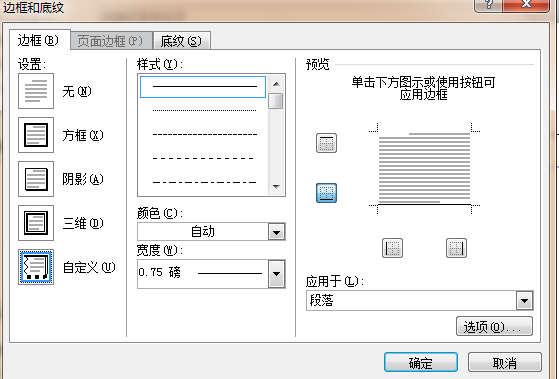559x379 pixels.
Task: Click the dialog help question-mark button
Action: coord(488,5)
